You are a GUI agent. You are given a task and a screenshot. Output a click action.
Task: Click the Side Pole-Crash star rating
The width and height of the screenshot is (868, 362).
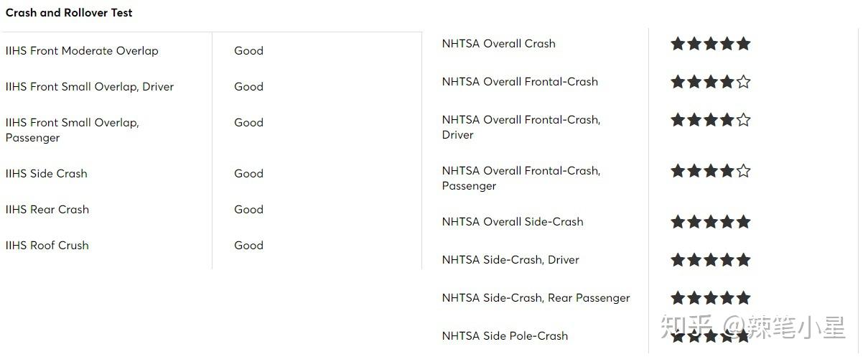coord(710,336)
